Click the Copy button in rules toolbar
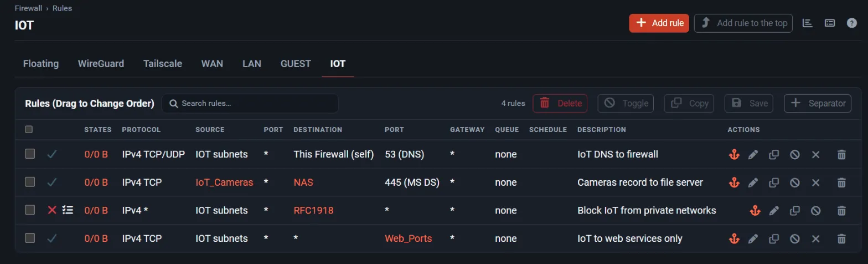This screenshot has width=868, height=264. point(689,103)
